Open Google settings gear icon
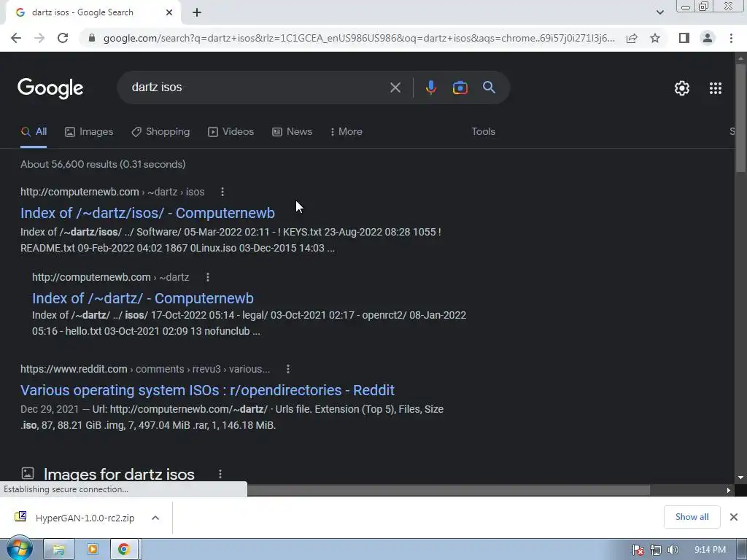747x560 pixels. pyautogui.click(x=682, y=88)
